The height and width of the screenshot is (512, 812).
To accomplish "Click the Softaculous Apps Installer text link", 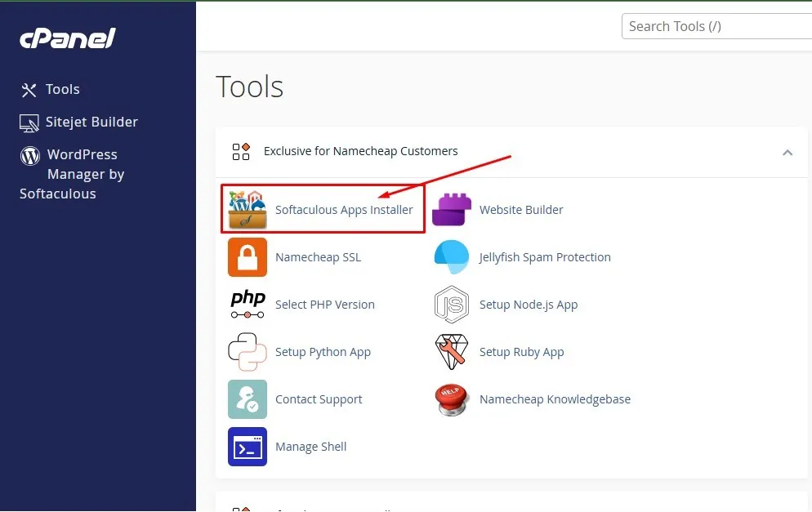I will [345, 209].
